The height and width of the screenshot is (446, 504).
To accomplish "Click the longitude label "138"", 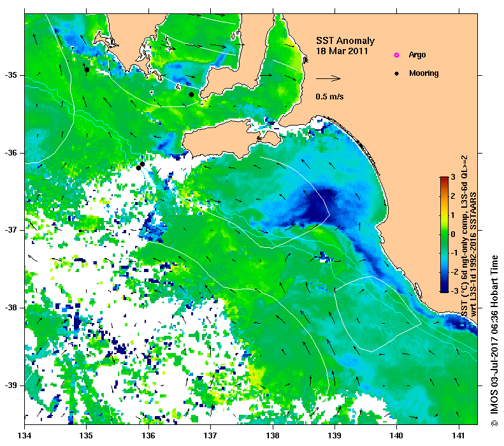I will pos(273,436).
